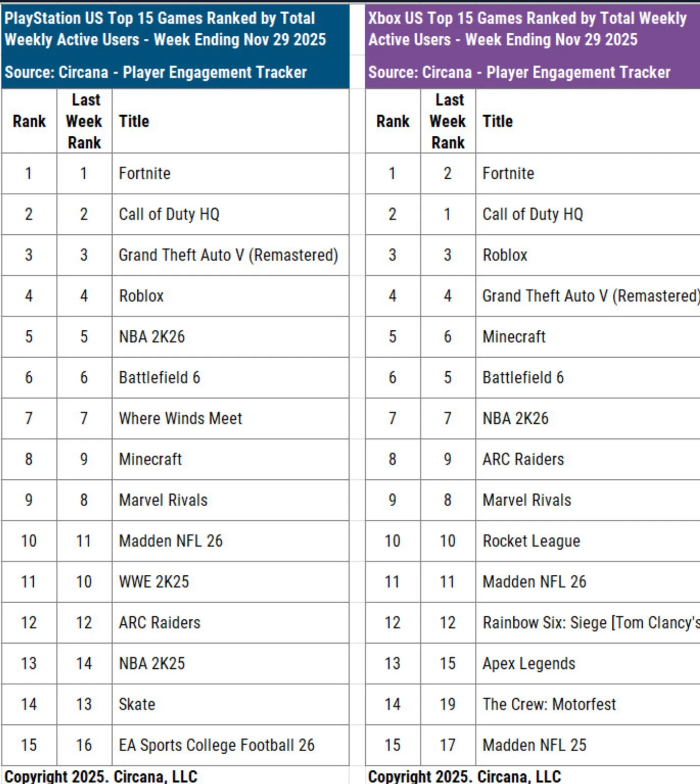Click EA Sports College Football 26 cell
700x784 pixels.
coord(216,745)
